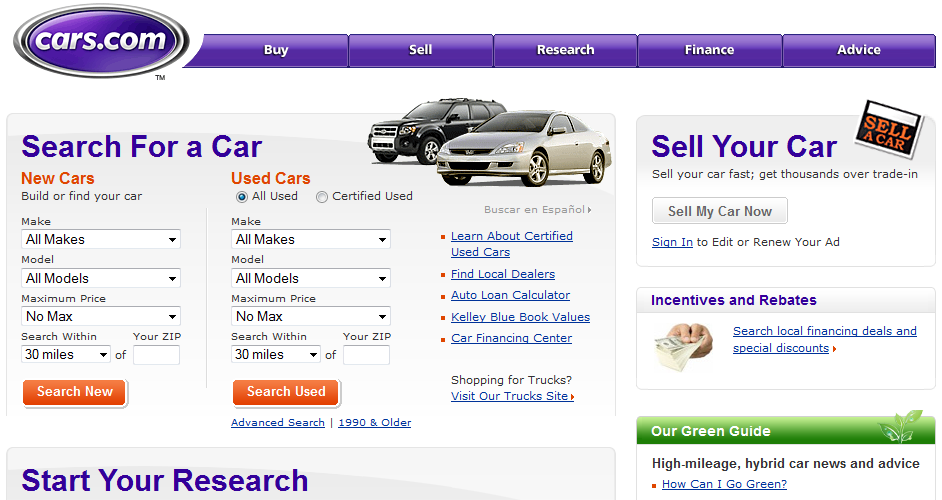Click the Search New button
The height and width of the screenshot is (500, 942).
point(74,392)
